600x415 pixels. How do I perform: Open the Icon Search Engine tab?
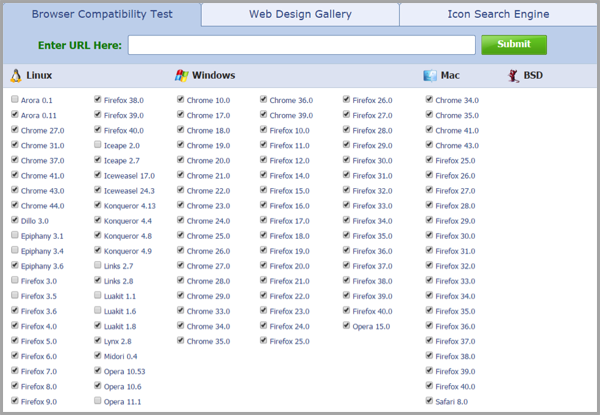tap(498, 14)
